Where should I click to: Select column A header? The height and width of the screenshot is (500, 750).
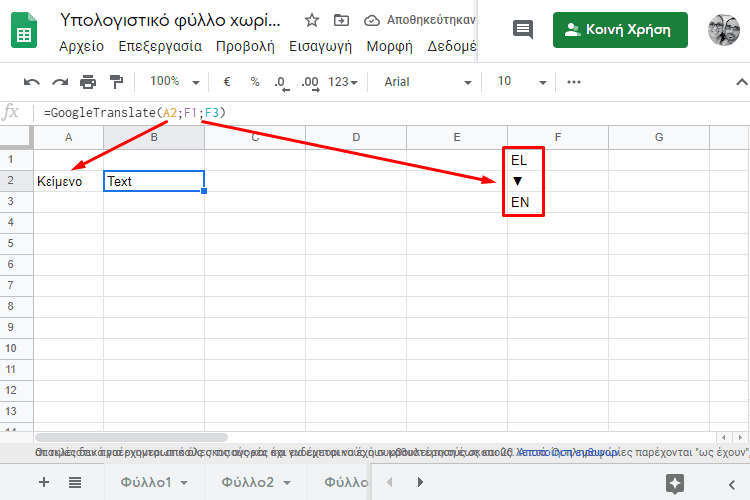68,137
